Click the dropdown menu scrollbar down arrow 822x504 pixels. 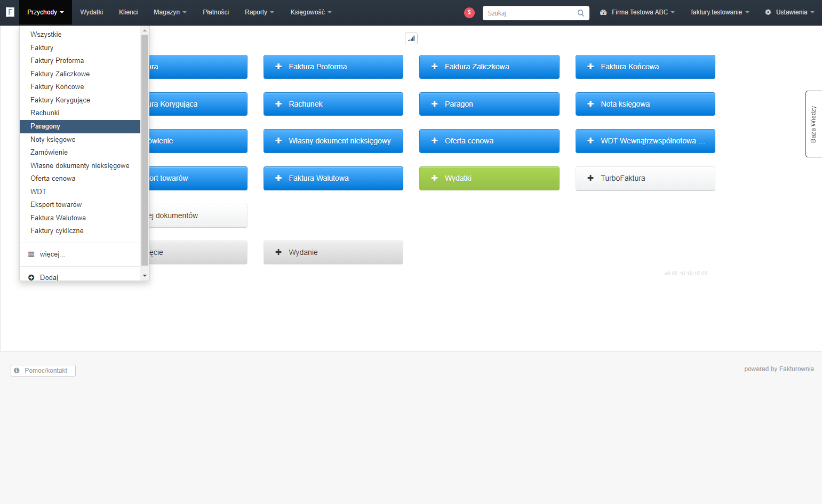pos(145,276)
